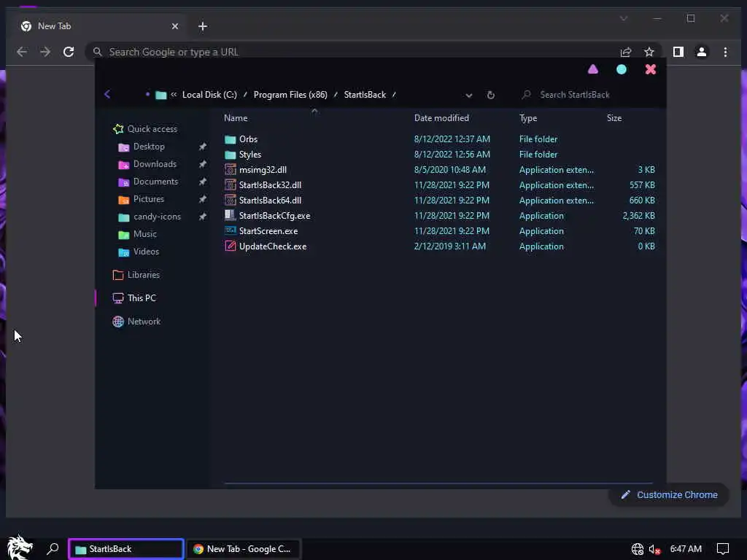This screenshot has height=560, width=747.
Task: Sort files by the Type column
Action: [x=528, y=118]
